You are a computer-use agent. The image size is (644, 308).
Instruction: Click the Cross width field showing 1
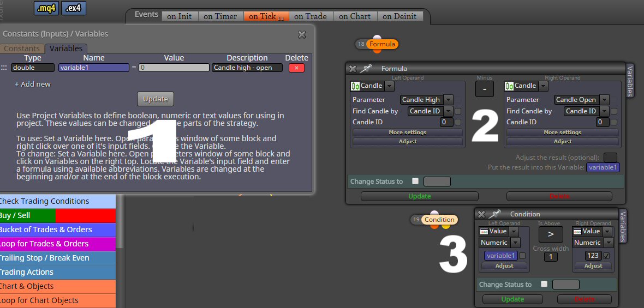click(x=551, y=257)
